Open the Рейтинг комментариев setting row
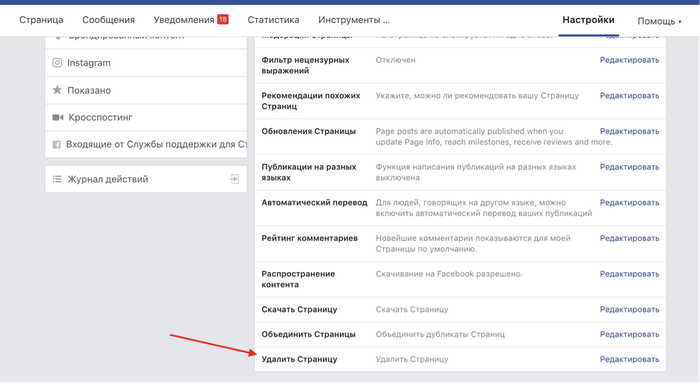The width and height of the screenshot is (700, 383). point(460,244)
